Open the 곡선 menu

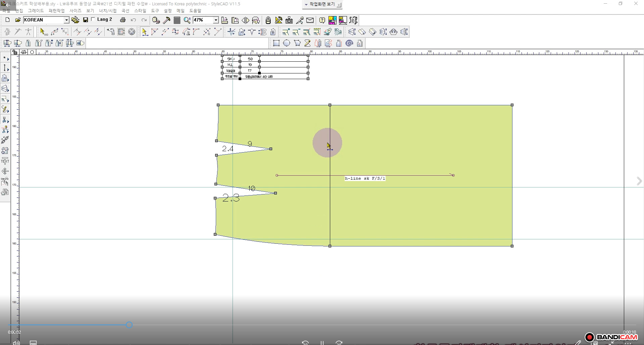(125, 11)
